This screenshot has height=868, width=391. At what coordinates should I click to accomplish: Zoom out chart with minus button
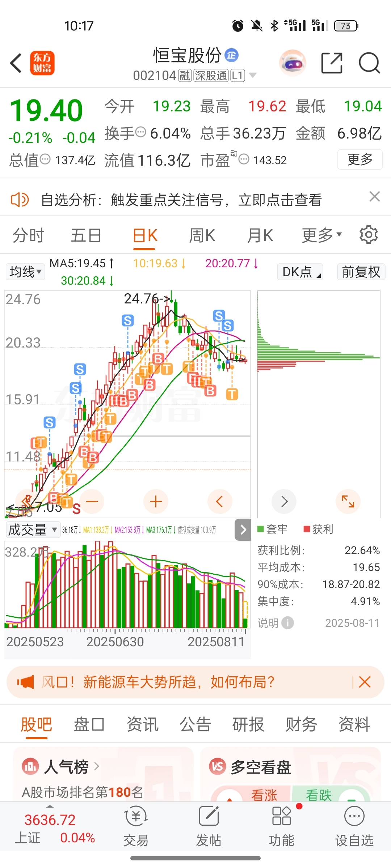[x=92, y=501]
